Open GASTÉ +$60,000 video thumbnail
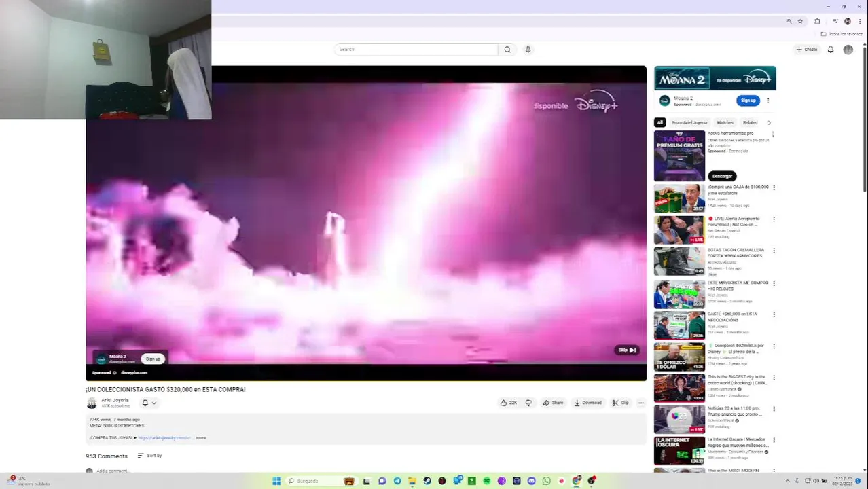 point(679,325)
